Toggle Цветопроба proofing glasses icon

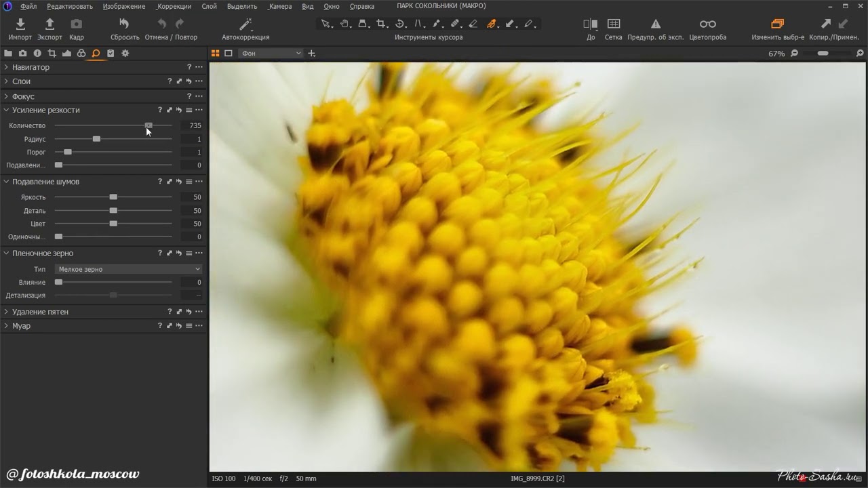(708, 24)
